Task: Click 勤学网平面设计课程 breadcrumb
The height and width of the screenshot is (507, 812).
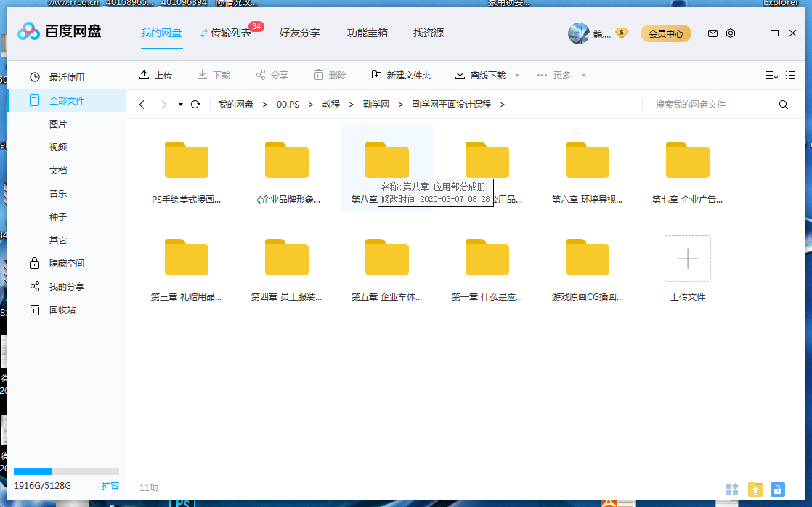Action: click(x=451, y=105)
